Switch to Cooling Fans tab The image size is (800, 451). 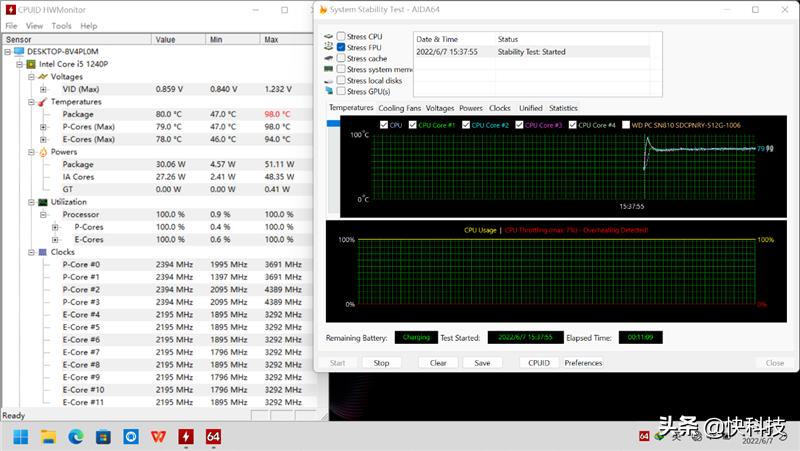399,108
